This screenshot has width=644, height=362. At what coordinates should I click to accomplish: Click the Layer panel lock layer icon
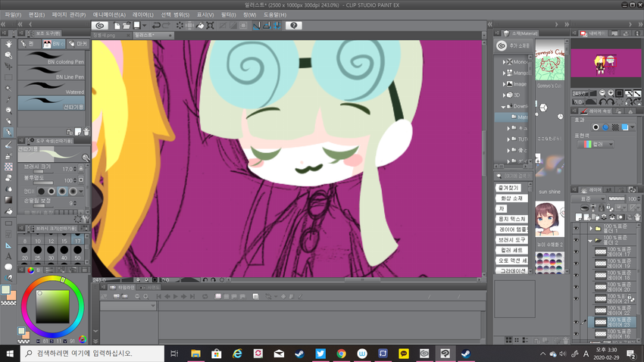[x=602, y=208]
